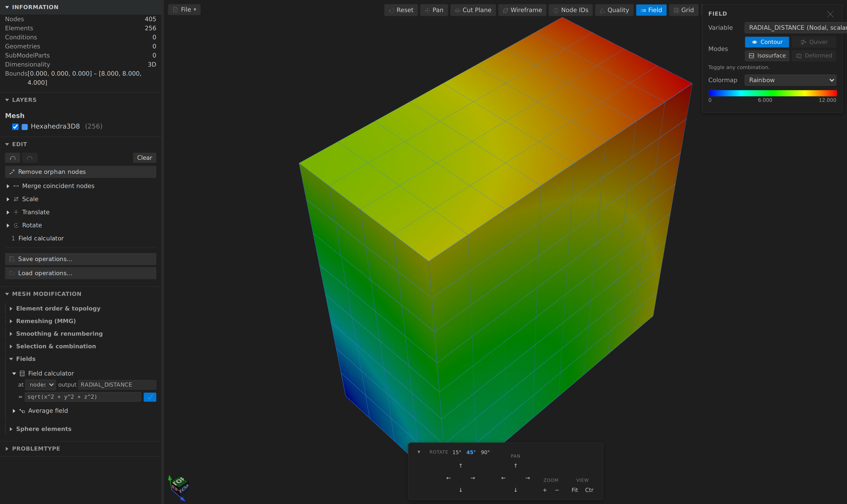847x504 pixels.
Task: Pan view down with the Pan down arrow
Action: coord(516,490)
